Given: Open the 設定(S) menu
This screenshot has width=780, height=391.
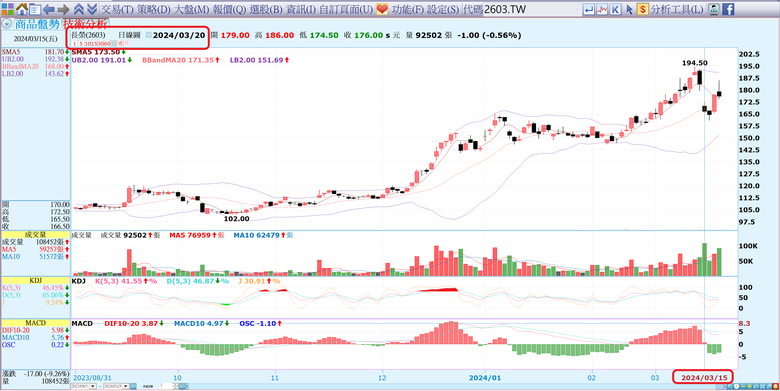Looking at the screenshot, I should coord(443,9).
